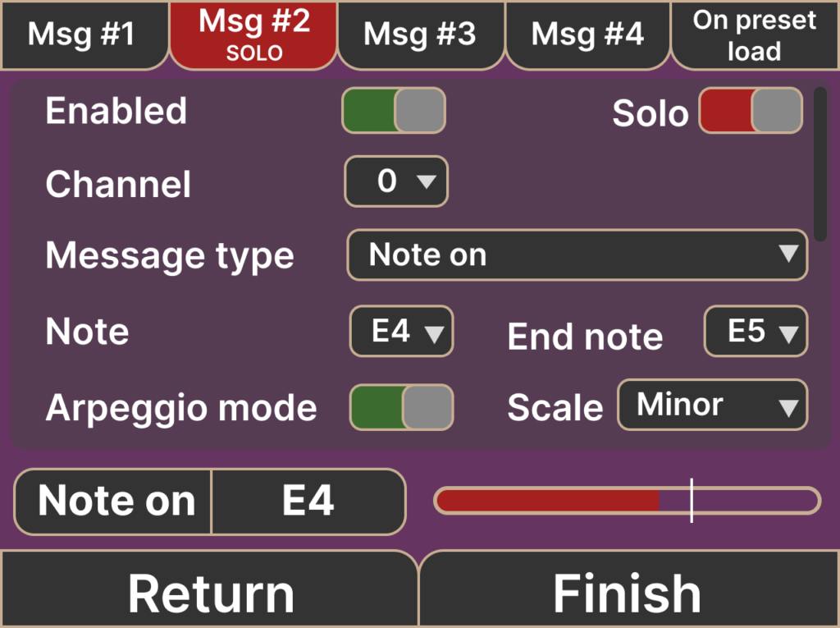
Task: Toggle the Enabled switch
Action: pyautogui.click(x=394, y=111)
